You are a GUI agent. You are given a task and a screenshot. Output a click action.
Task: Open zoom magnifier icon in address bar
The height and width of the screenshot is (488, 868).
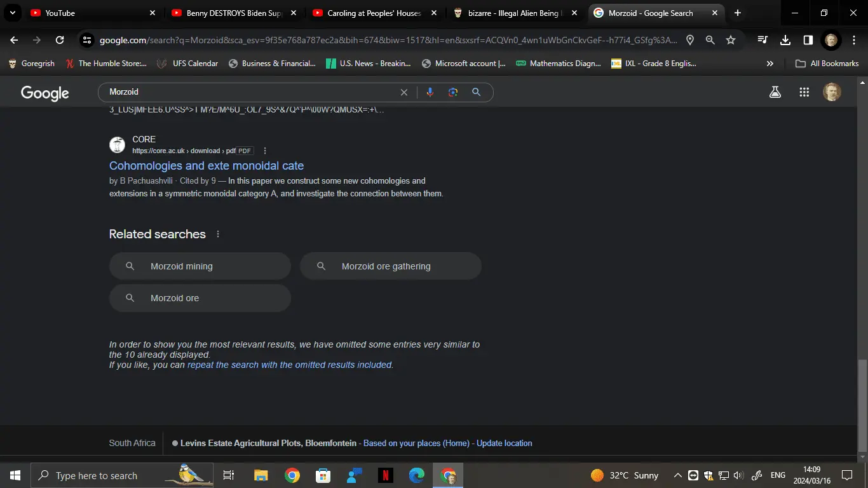pos(710,40)
